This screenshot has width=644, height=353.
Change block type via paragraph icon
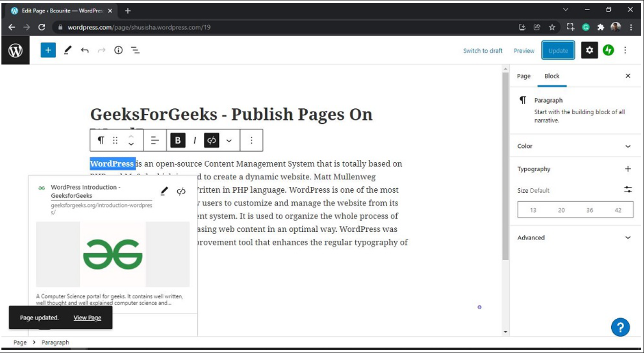[101, 140]
